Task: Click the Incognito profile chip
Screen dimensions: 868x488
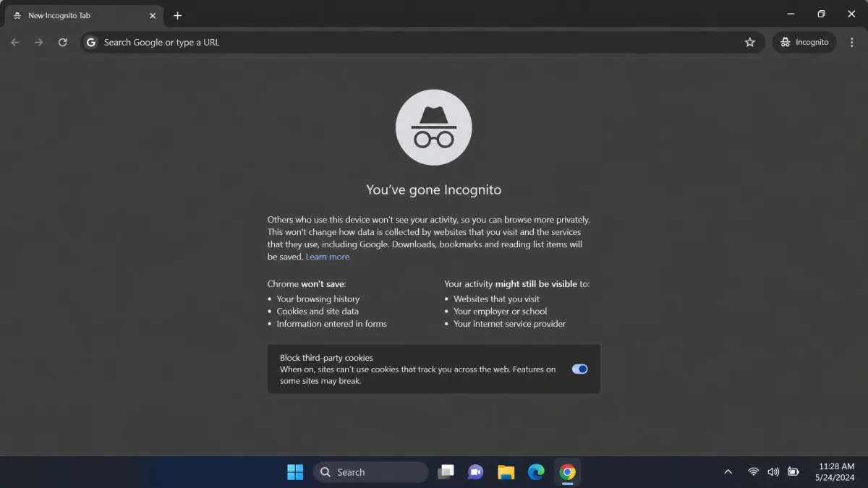Action: (804, 43)
